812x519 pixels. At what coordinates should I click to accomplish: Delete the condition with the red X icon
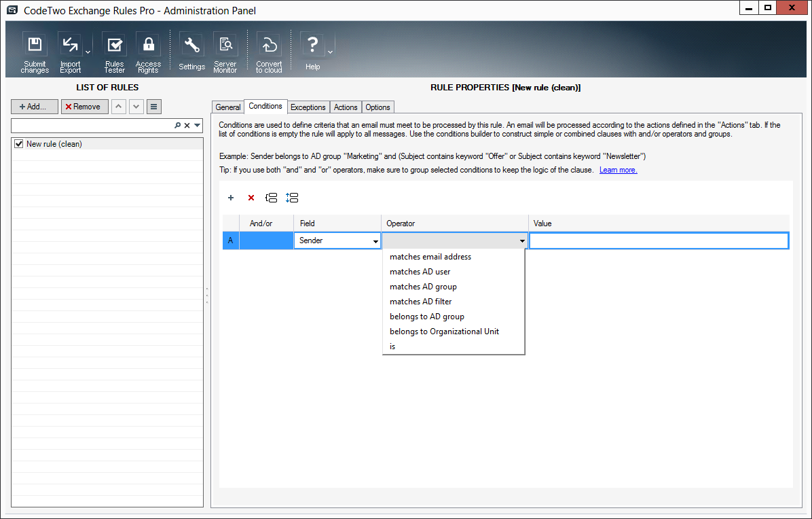[251, 198]
